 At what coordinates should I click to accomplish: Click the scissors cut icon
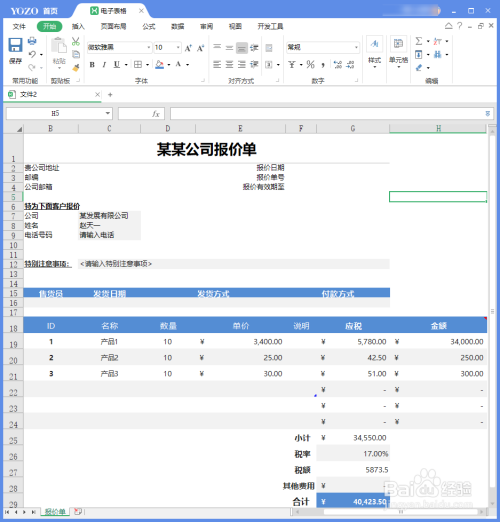pos(76,41)
